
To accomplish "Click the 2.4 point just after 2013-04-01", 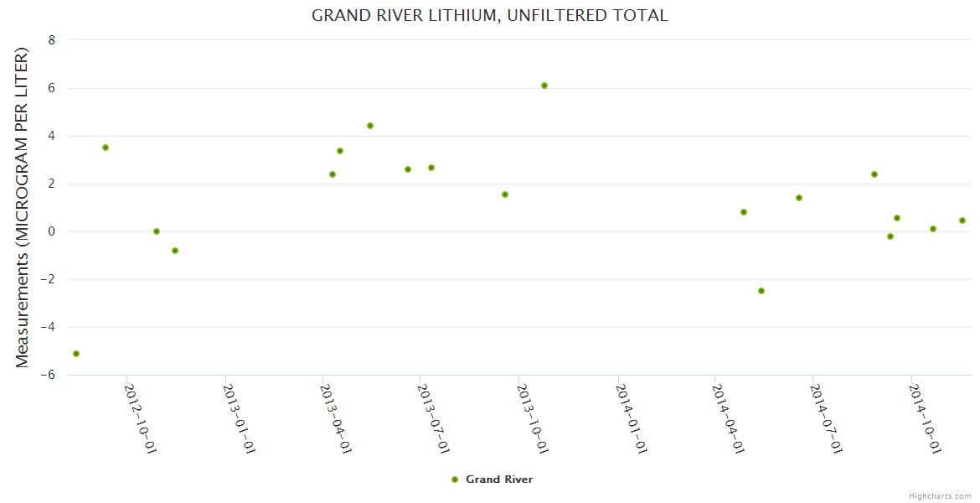I will [333, 174].
